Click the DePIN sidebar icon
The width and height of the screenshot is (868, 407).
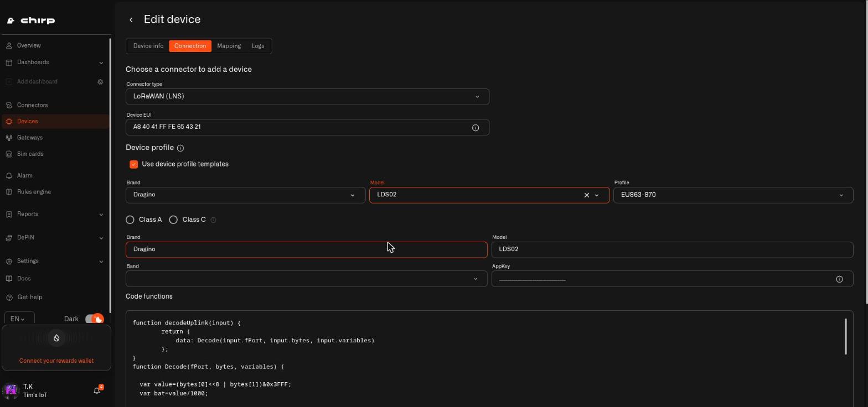pos(9,238)
